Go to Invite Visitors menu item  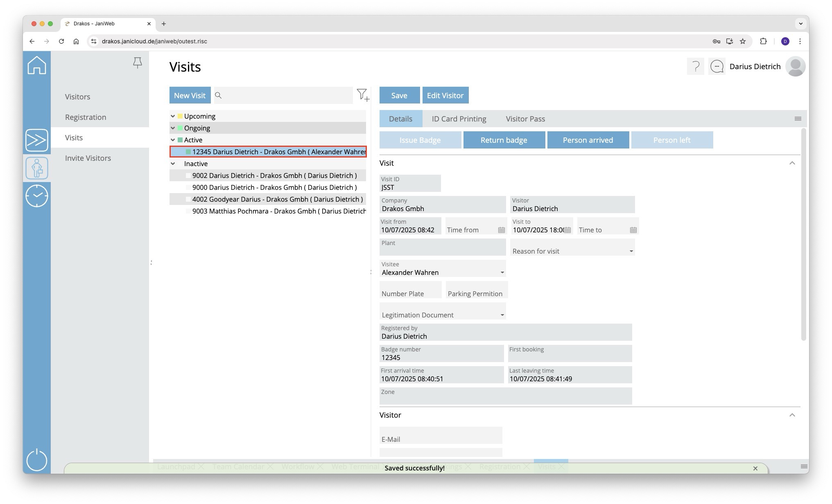coord(88,158)
